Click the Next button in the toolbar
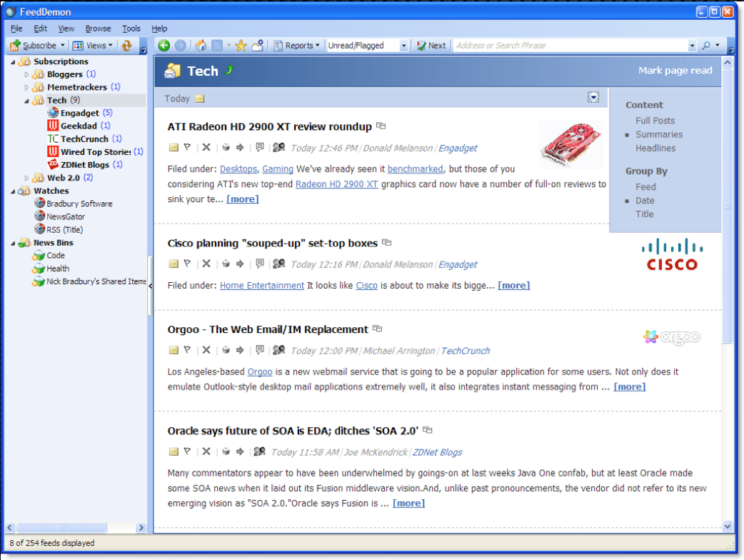 [431, 46]
